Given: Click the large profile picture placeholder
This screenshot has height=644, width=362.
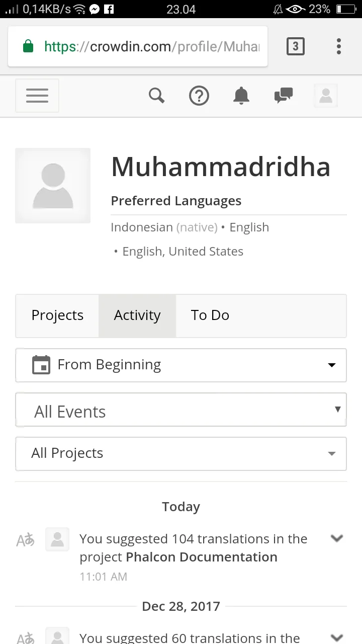Looking at the screenshot, I should [53, 186].
